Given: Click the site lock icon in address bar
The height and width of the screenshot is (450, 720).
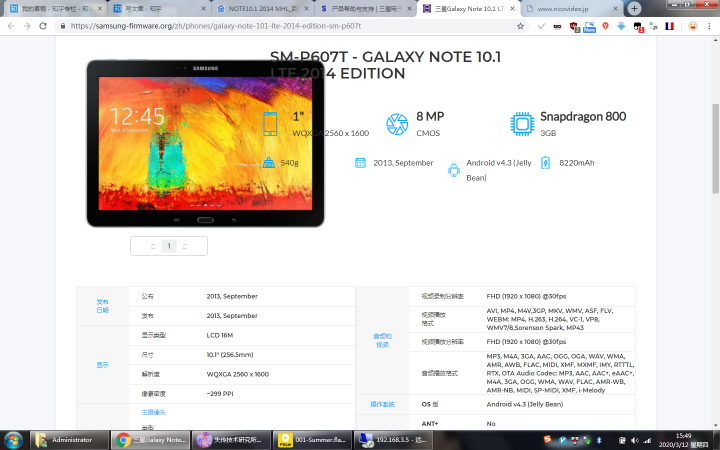Looking at the screenshot, I should coord(63,26).
